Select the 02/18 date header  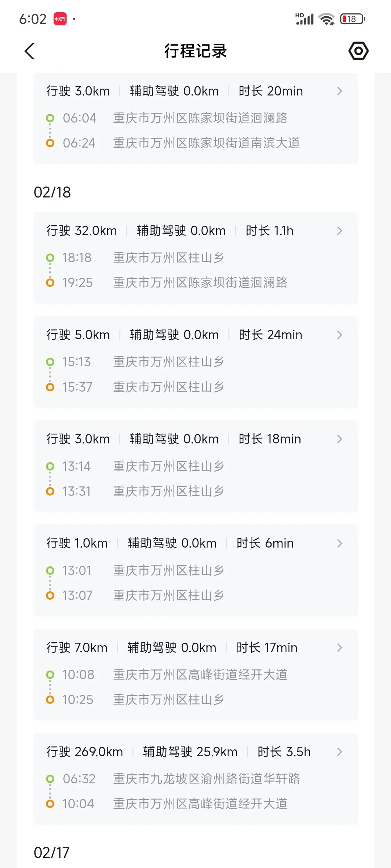(52, 192)
